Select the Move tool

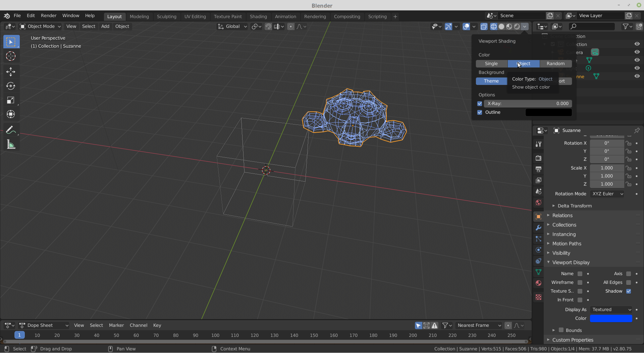[11, 71]
